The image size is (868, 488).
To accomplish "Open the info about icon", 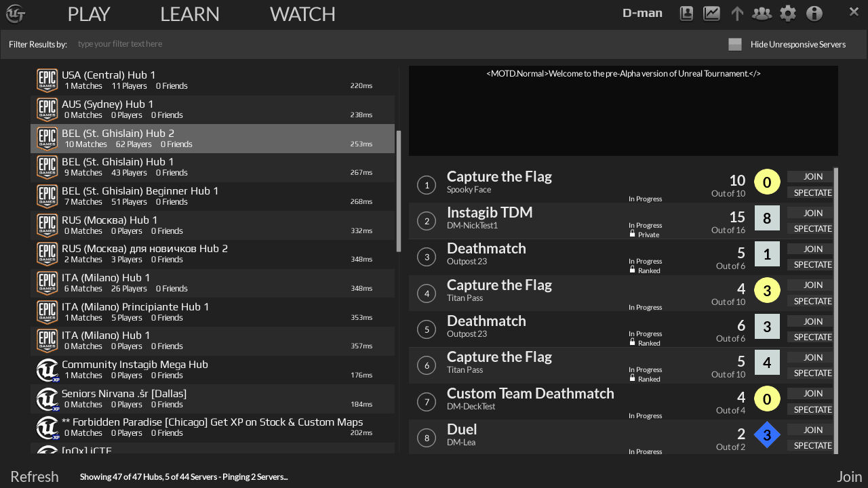I will click(x=814, y=14).
